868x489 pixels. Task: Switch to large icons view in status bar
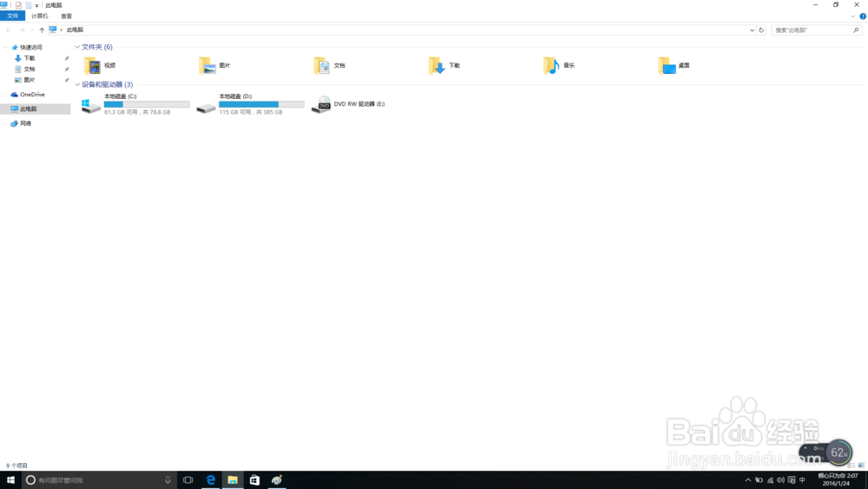861,466
